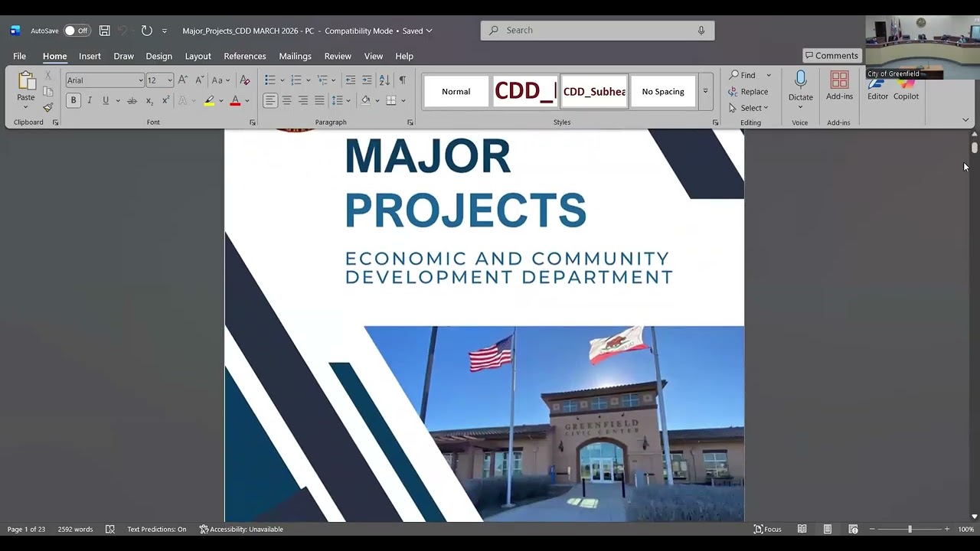Switch to Web Layout view icon
The image size is (980, 551).
(853, 530)
